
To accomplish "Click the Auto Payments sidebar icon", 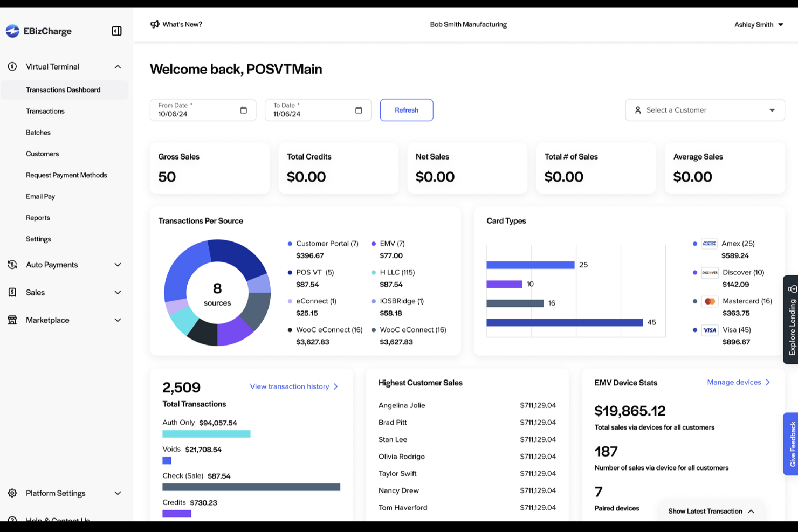I will click(12, 265).
